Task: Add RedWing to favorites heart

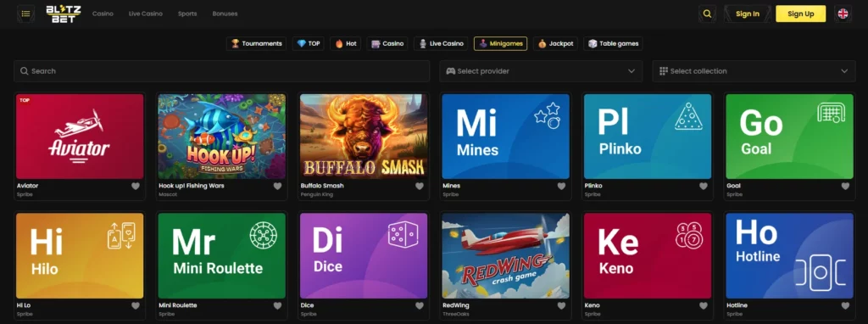Action: pyautogui.click(x=561, y=305)
